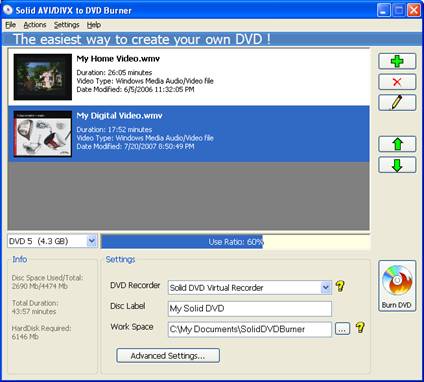This screenshot has width=424, height=382.
Task: Click help question mark beside Work Space
Action: point(360,328)
